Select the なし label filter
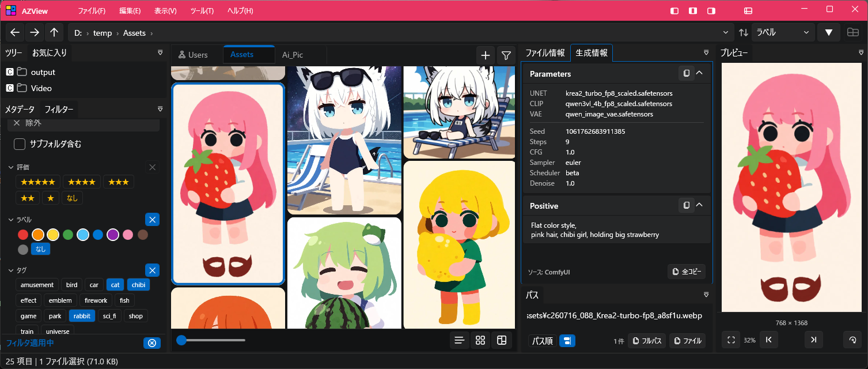This screenshot has width=868, height=369. click(x=40, y=250)
